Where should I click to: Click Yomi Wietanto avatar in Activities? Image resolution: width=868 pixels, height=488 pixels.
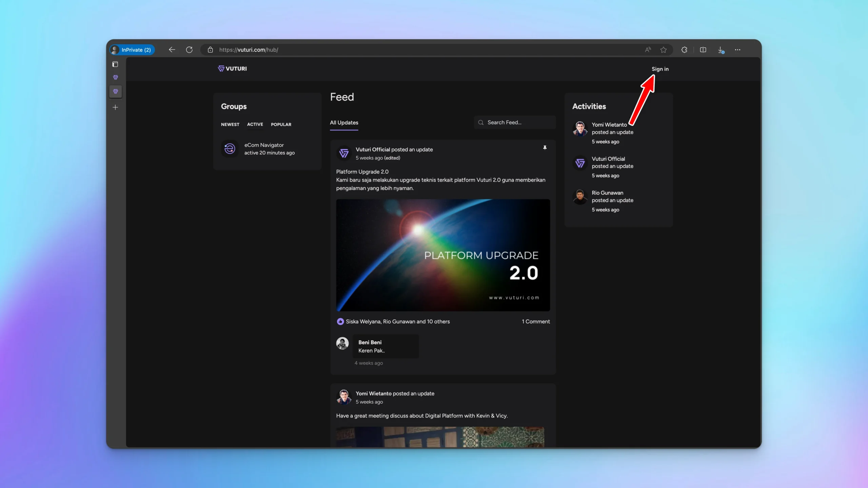click(580, 129)
